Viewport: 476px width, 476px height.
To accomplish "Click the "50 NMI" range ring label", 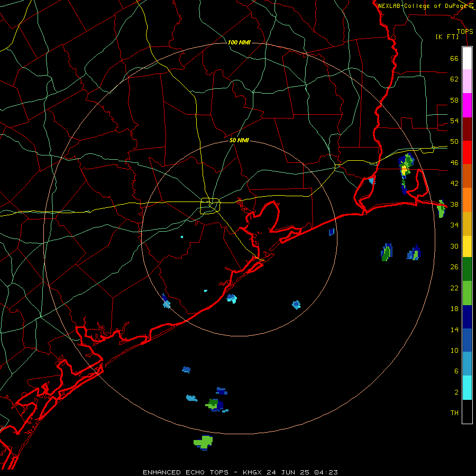I will [239, 140].
